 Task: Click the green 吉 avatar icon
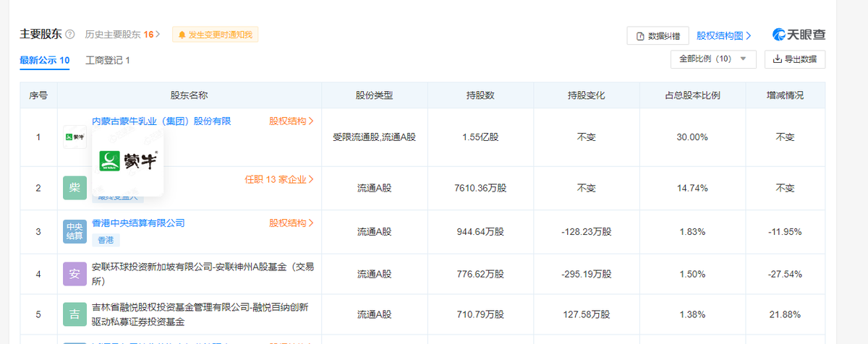tap(75, 314)
